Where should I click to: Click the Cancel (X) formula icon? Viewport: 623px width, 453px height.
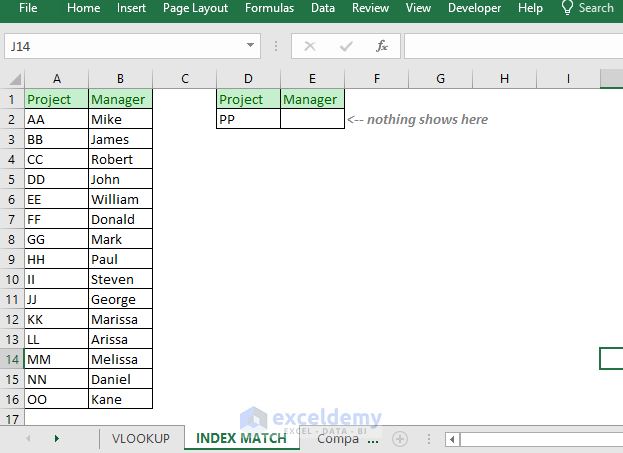pos(310,46)
